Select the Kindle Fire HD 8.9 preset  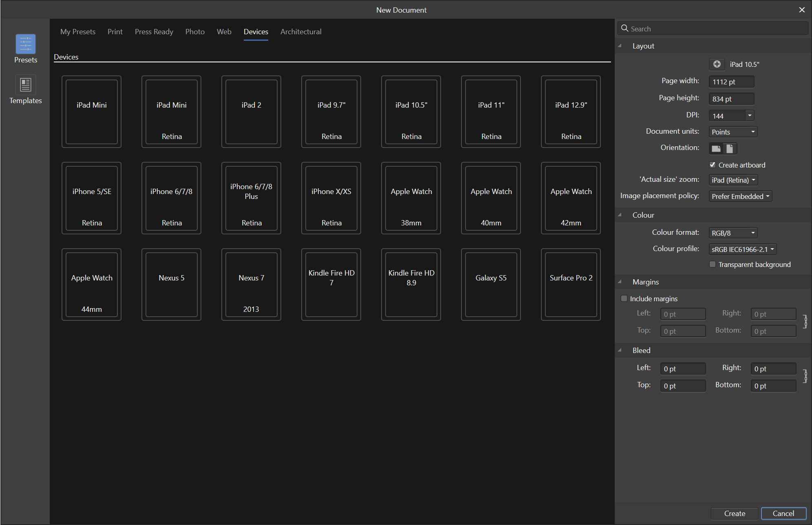point(411,285)
